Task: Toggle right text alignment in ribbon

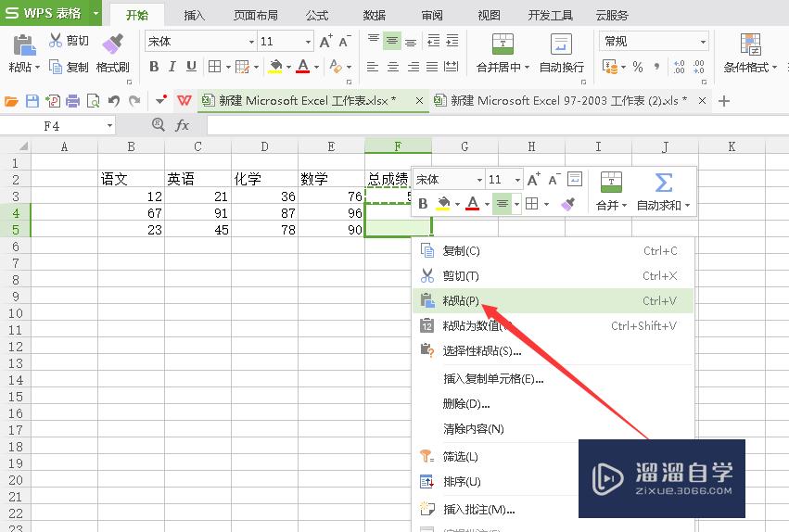Action: (x=414, y=67)
